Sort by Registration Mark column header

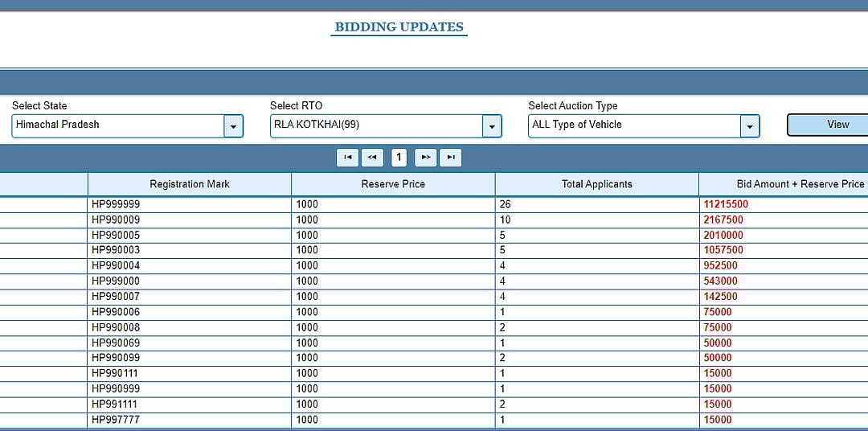190,184
